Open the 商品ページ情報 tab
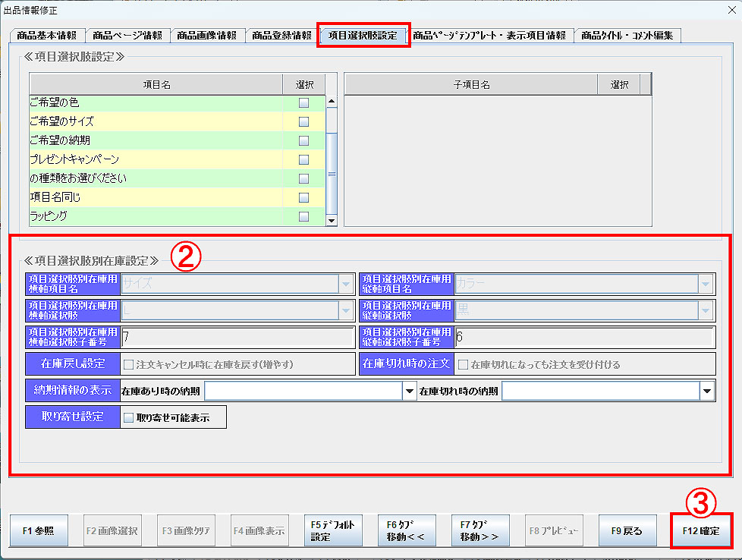 (x=127, y=36)
